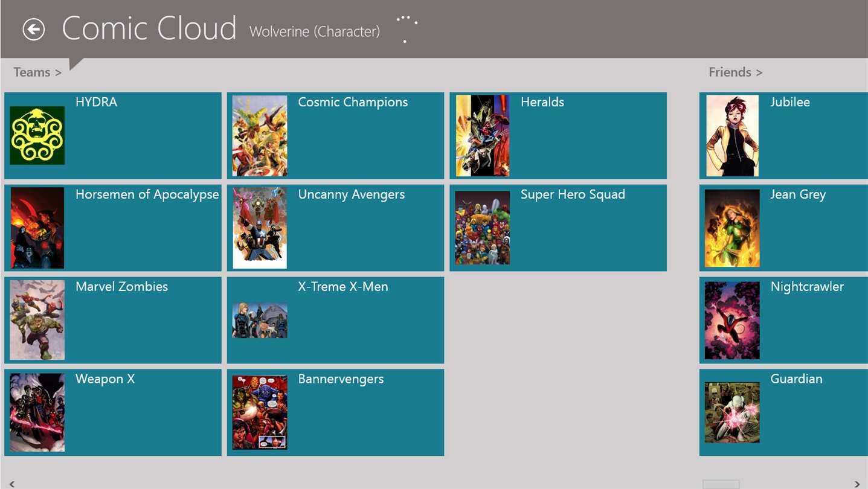Click the Horsemen of Apocalypse cover image

(x=37, y=228)
